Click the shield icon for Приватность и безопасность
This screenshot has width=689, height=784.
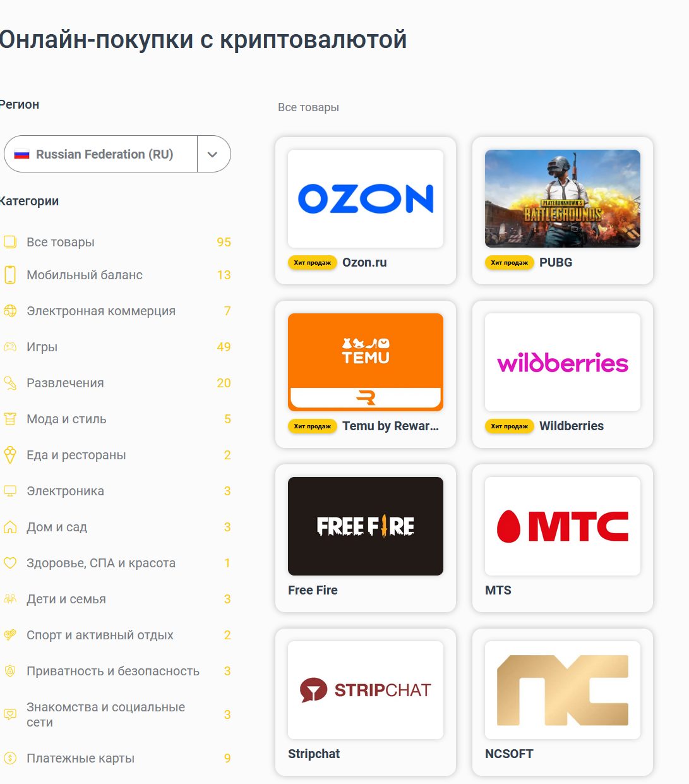tap(10, 671)
